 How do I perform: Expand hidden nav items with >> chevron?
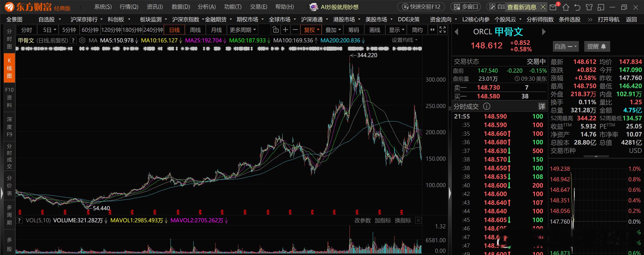(590, 19)
